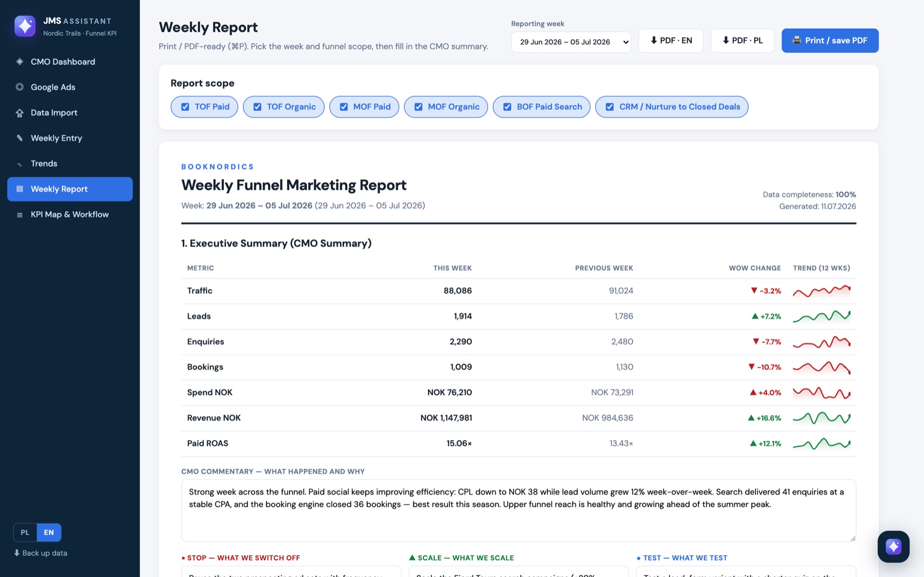This screenshot has width=924, height=577.
Task: Switch language to EN
Action: (49, 532)
